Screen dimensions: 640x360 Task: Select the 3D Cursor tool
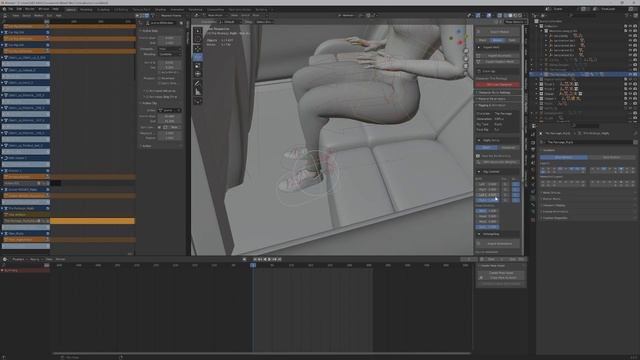click(x=198, y=40)
